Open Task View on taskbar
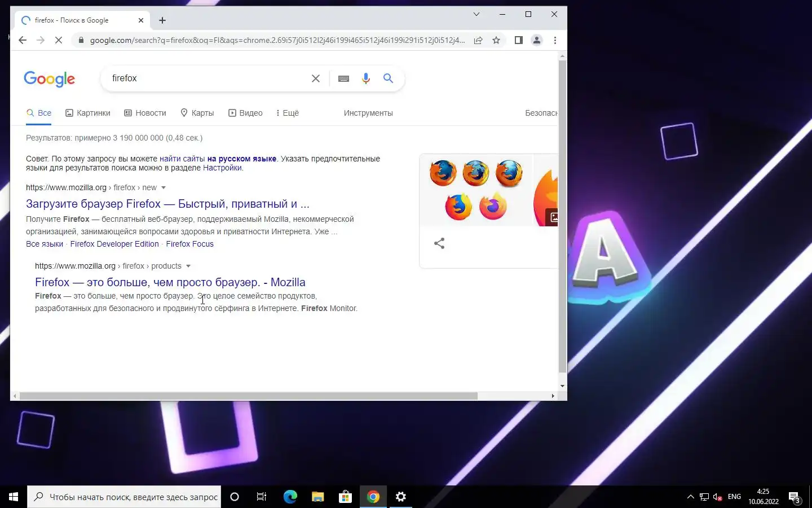The width and height of the screenshot is (812, 508). coord(262,497)
